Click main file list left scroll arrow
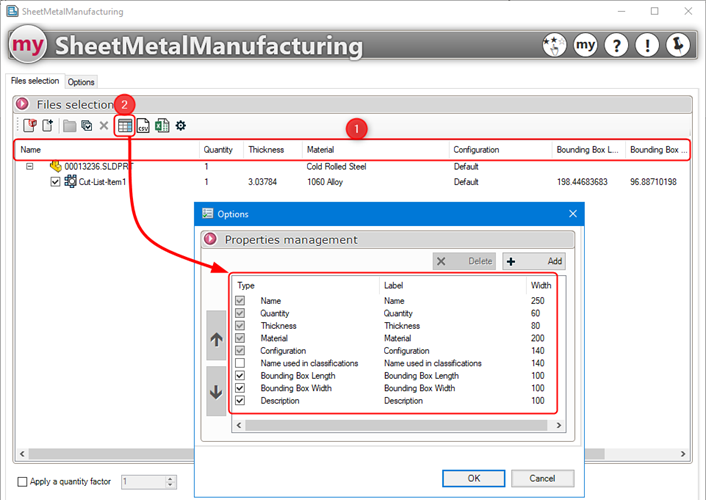This screenshot has width=706, height=500. (22, 454)
